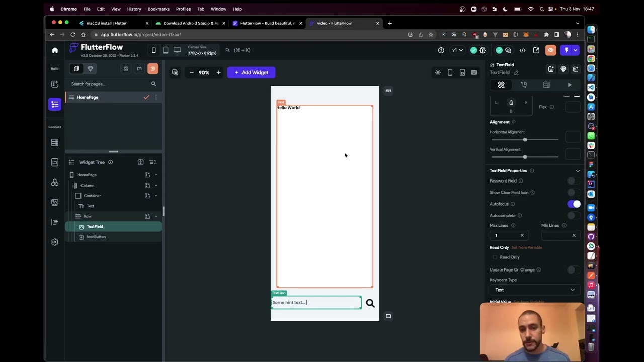The height and width of the screenshot is (362, 644).
Task: Switch to Download Android Studio tab
Action: click(189, 23)
